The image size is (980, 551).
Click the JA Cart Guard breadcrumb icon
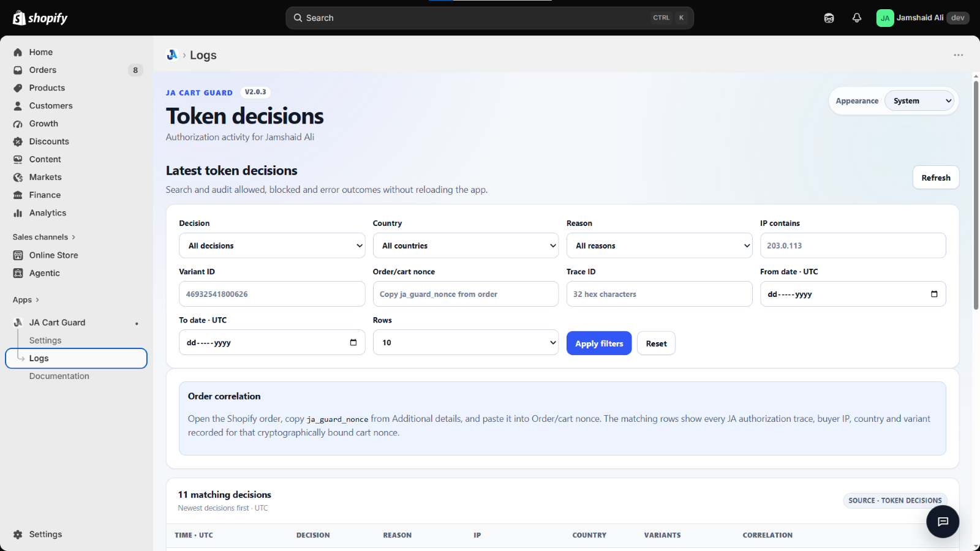click(x=172, y=55)
